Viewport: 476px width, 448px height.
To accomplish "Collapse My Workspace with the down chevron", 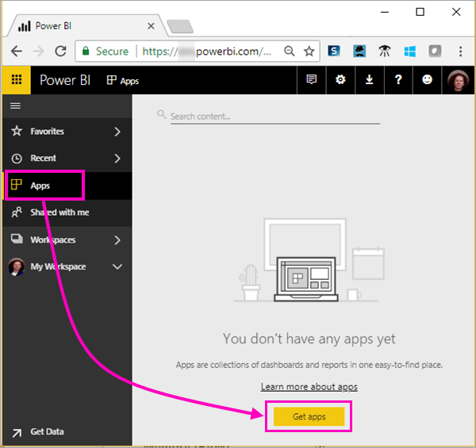I will (117, 266).
